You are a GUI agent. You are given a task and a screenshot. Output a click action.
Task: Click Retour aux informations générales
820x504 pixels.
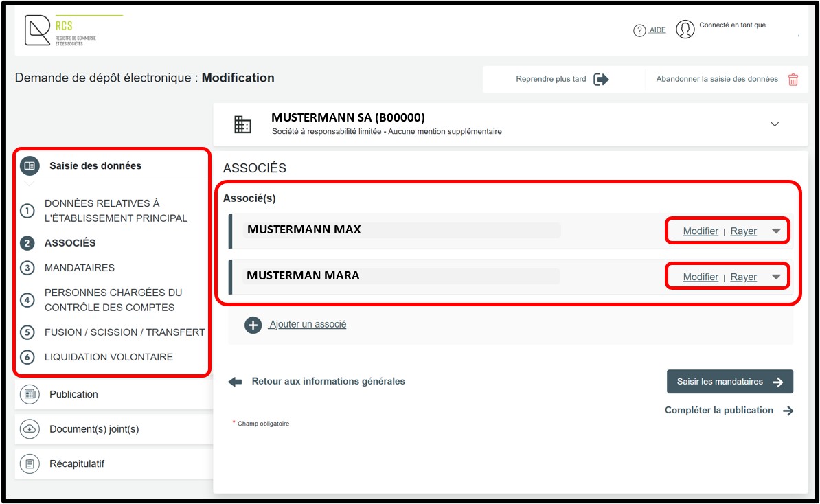pyautogui.click(x=328, y=381)
